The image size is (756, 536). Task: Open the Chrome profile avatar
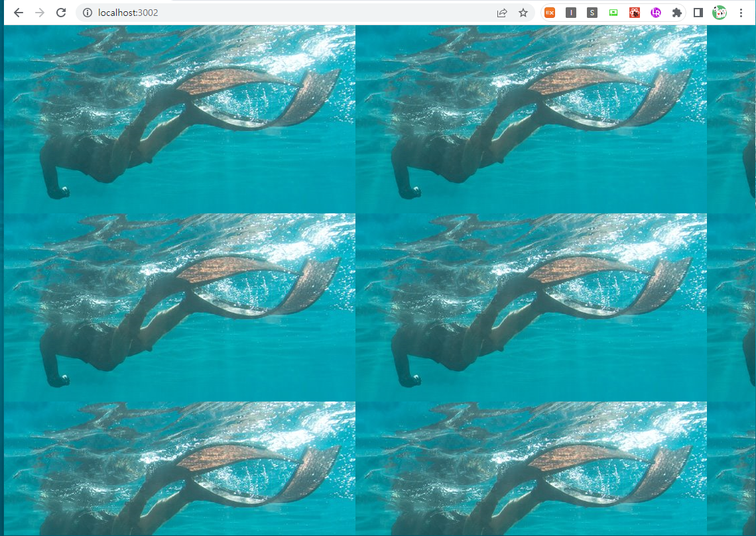720,13
